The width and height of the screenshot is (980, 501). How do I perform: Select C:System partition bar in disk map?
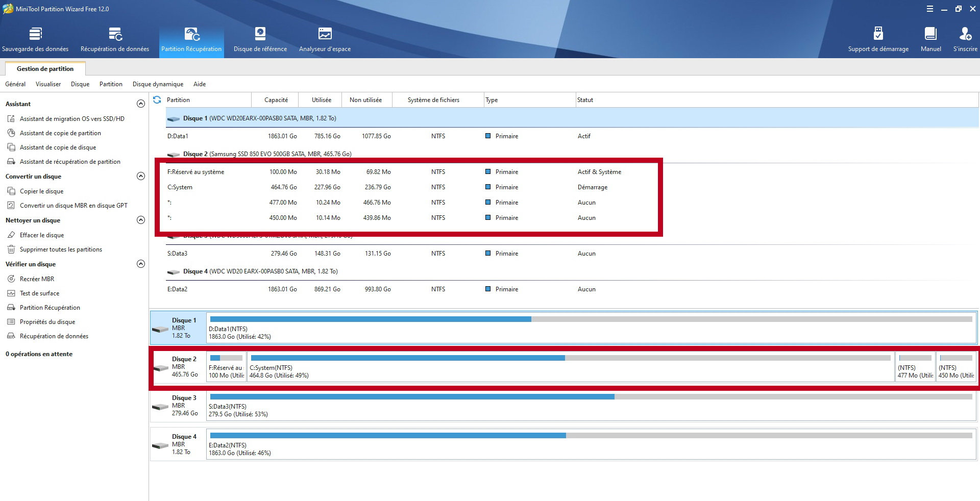pos(570,367)
